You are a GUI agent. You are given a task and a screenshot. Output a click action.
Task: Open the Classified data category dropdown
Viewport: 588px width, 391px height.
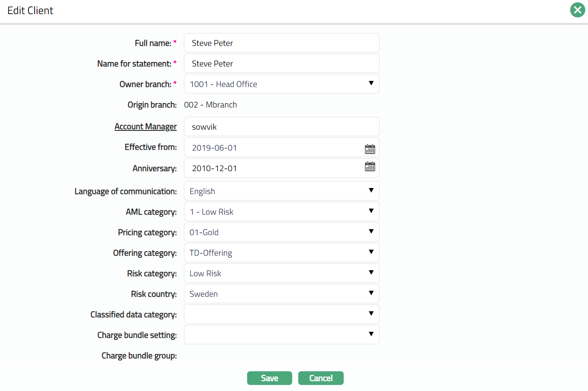[281, 314]
